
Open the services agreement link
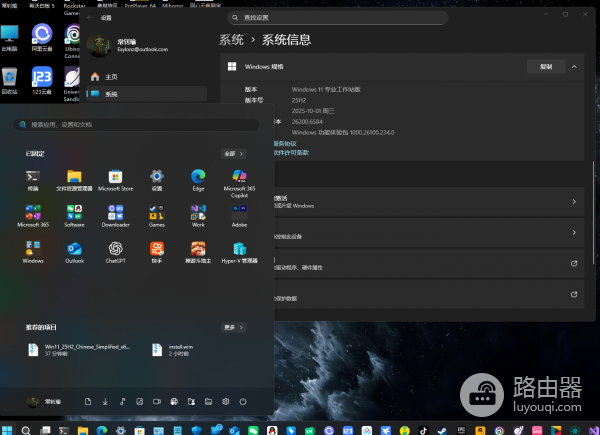click(285, 143)
